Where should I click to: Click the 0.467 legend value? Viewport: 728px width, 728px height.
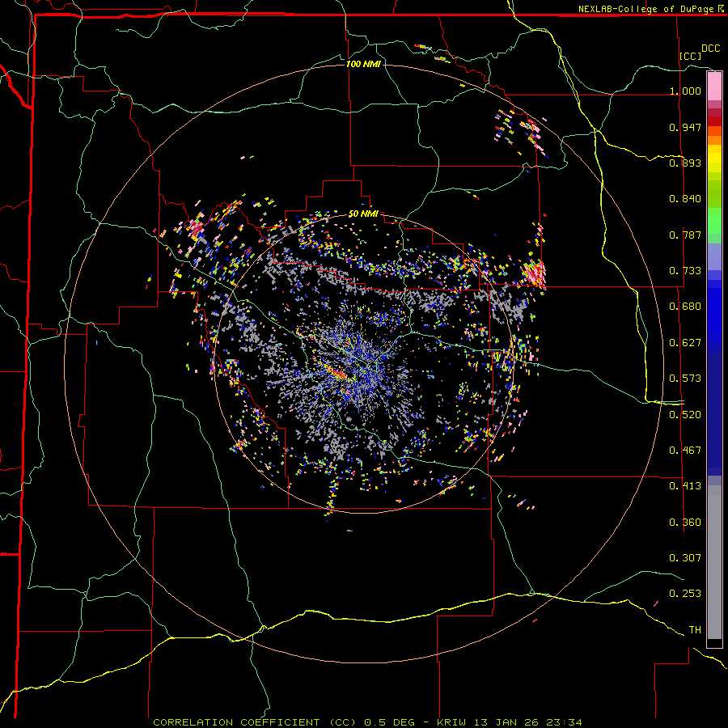tap(685, 451)
